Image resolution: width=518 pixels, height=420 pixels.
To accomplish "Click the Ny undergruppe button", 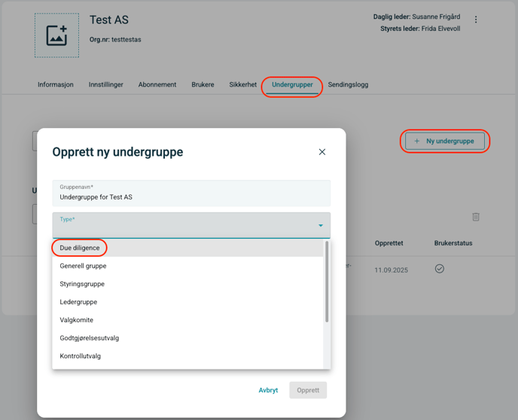I will (445, 141).
